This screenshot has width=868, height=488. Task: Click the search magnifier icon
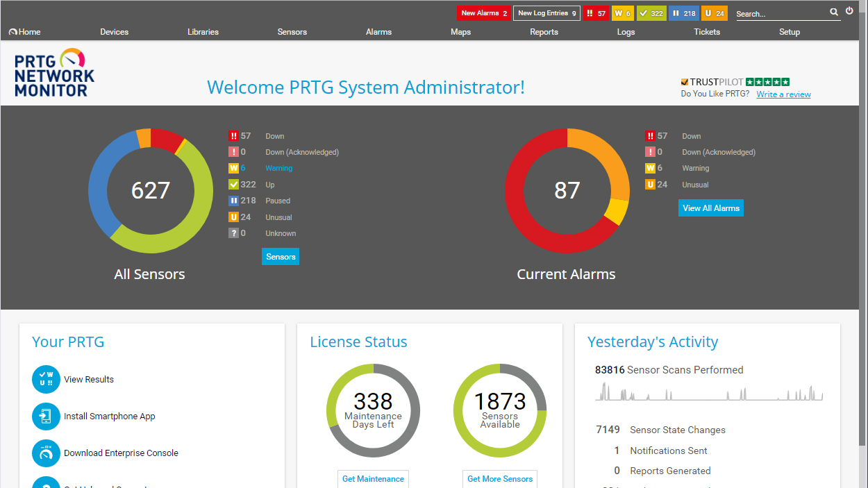point(834,12)
